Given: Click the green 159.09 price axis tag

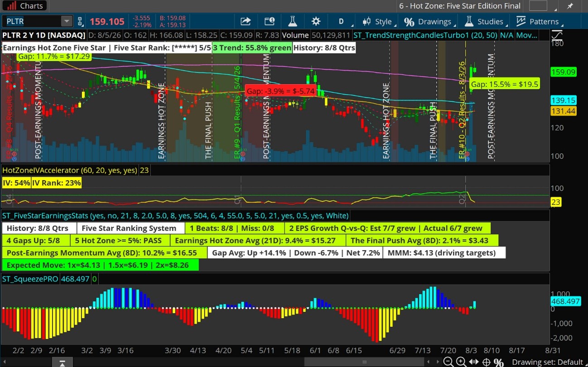Looking at the screenshot, I should click(563, 72).
